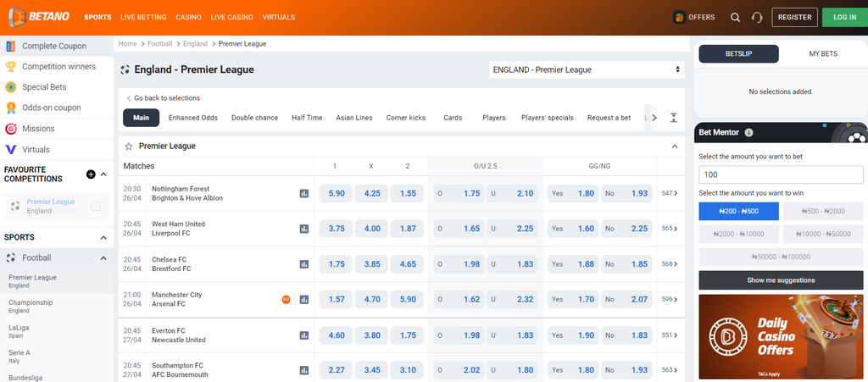Open the MY BETS tab

coord(823,53)
